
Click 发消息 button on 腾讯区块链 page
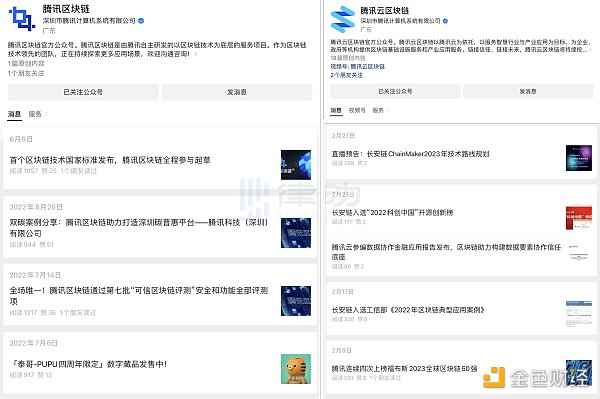pos(237,92)
